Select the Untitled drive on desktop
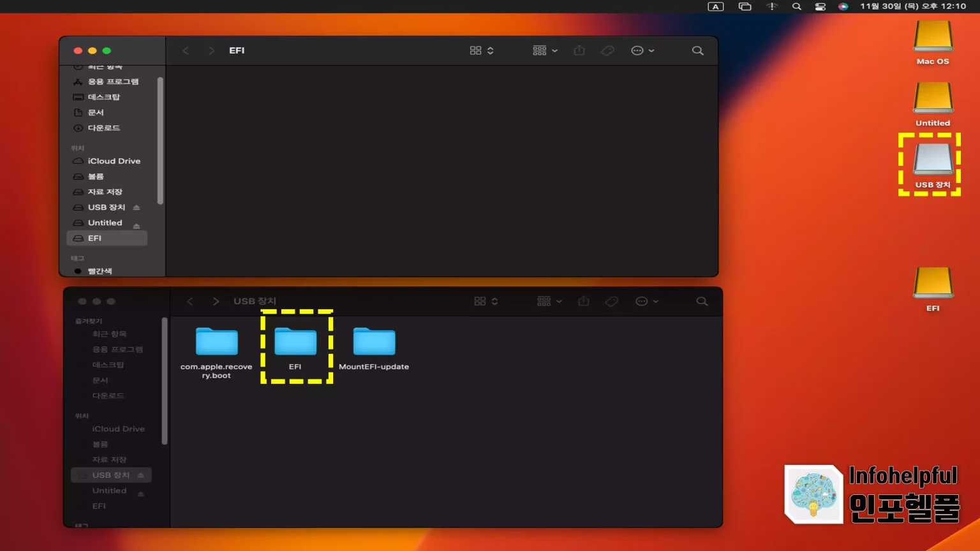This screenshot has height=551, width=980. point(933,105)
